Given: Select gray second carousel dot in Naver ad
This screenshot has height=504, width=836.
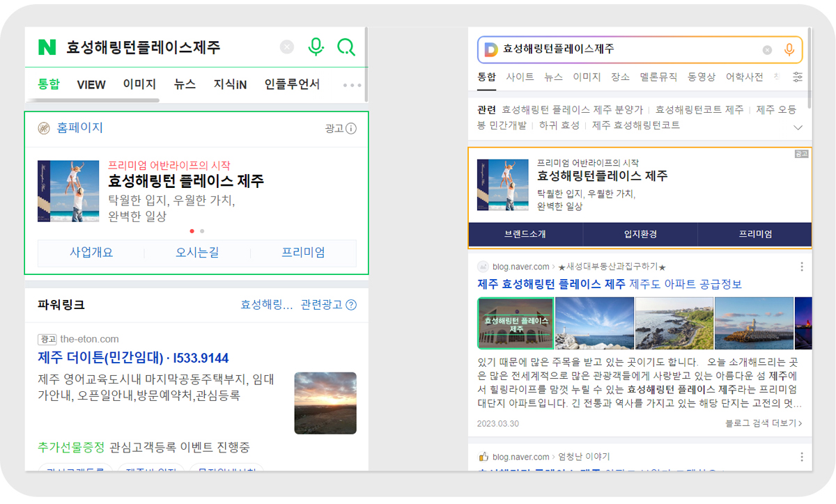Looking at the screenshot, I should 202,231.
